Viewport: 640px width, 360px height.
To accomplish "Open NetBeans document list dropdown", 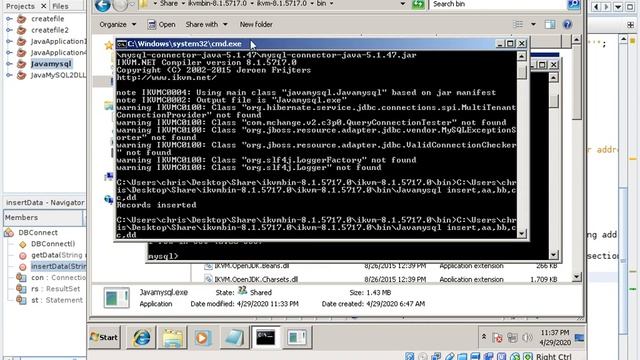I will [x=618, y=7].
